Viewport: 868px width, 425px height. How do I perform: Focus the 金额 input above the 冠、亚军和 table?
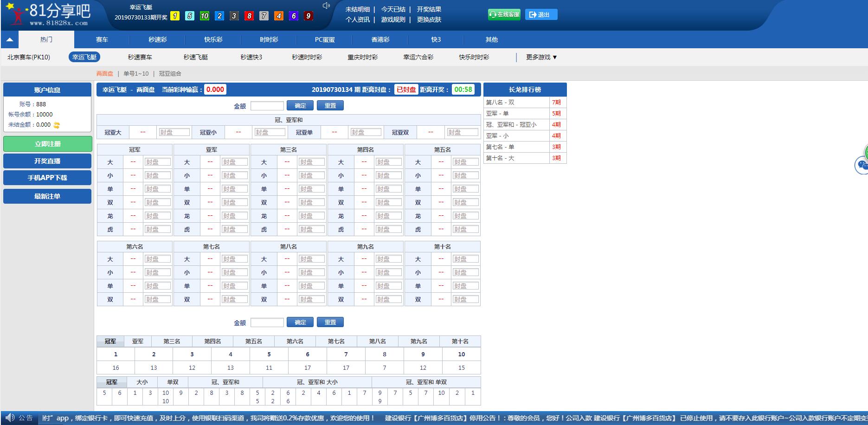pos(267,106)
